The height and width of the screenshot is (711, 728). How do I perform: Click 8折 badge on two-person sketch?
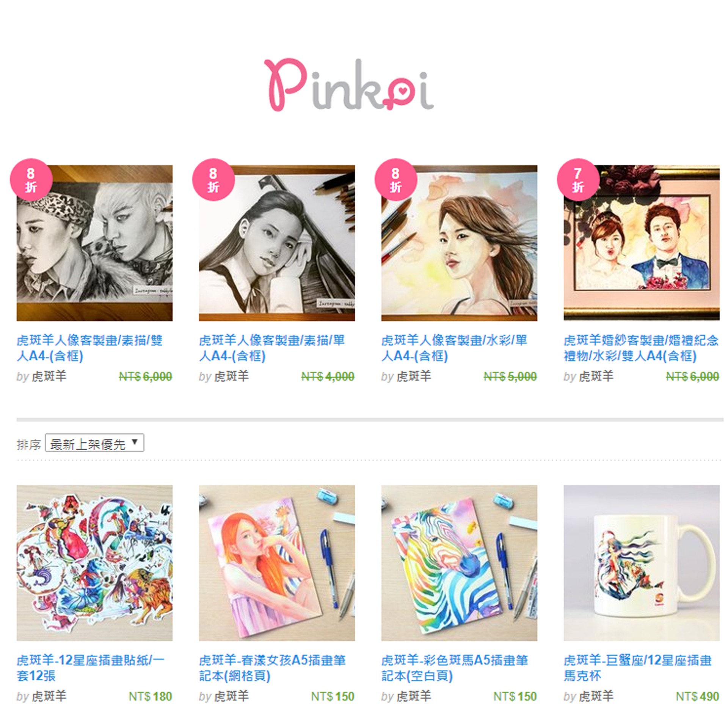pyautogui.click(x=31, y=180)
